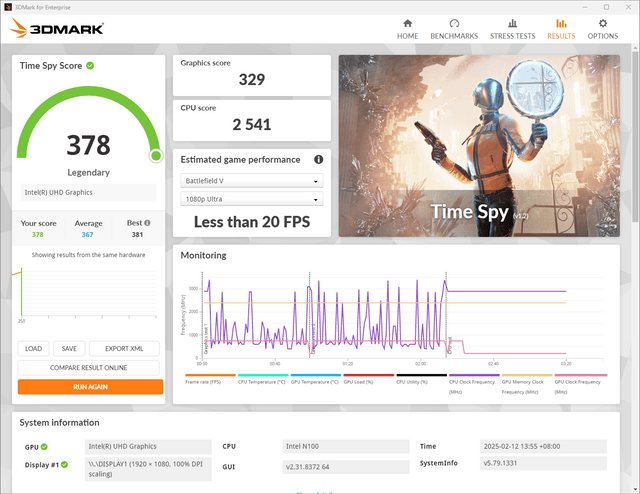The height and width of the screenshot is (494, 640).
Task: Click the green check beside Display #1
Action: [64, 465]
